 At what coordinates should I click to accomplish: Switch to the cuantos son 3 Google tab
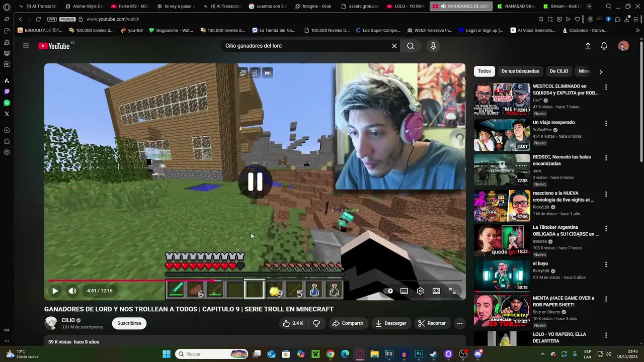point(268,6)
